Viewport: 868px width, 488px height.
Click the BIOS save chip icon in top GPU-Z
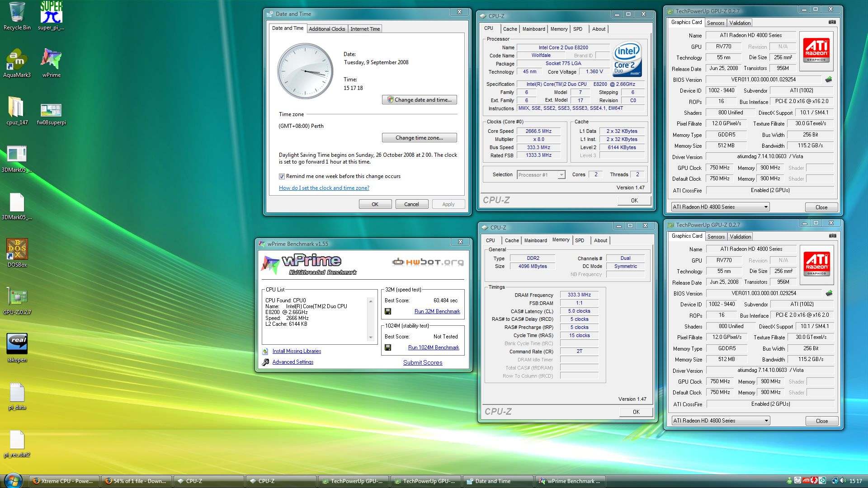coord(828,80)
